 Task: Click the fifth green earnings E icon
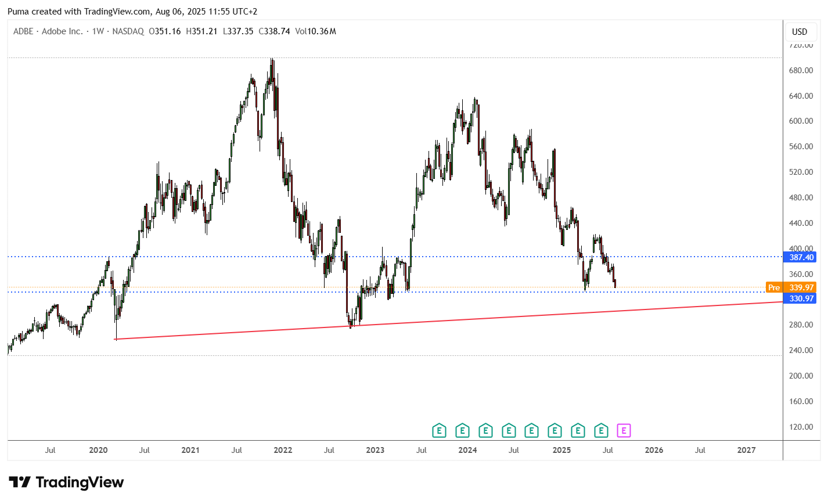pos(531,430)
